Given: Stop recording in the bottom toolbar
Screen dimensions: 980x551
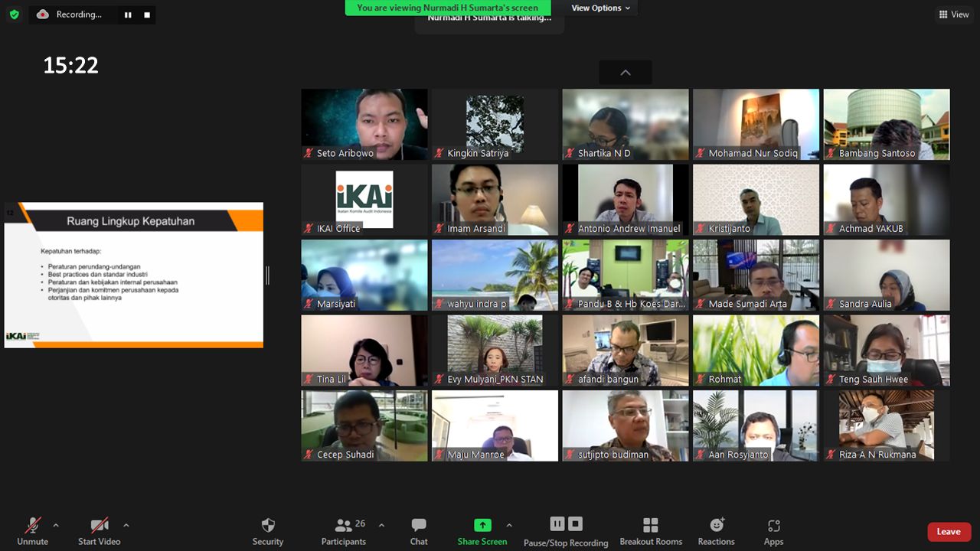Looking at the screenshot, I should [x=576, y=523].
